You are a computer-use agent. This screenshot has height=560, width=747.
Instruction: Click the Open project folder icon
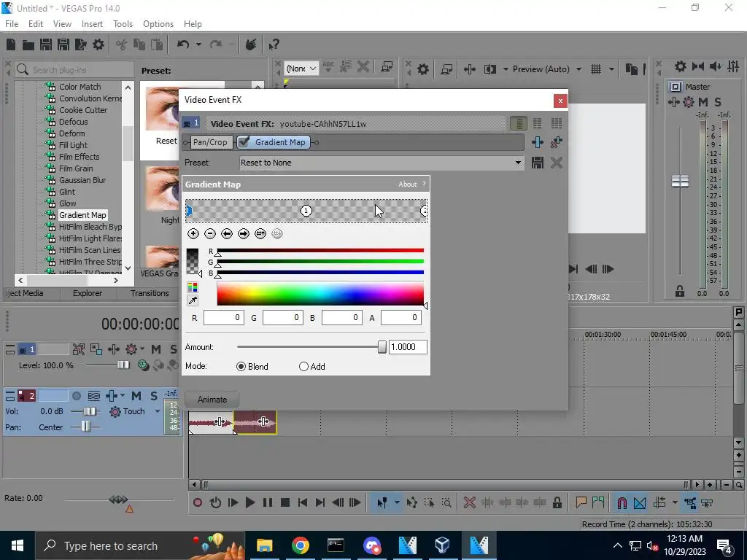coord(28,44)
